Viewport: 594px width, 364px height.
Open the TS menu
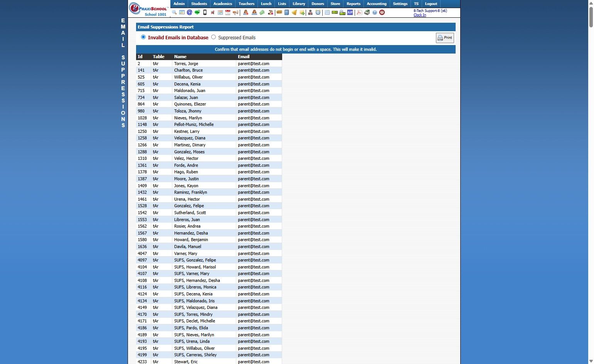coord(416,4)
